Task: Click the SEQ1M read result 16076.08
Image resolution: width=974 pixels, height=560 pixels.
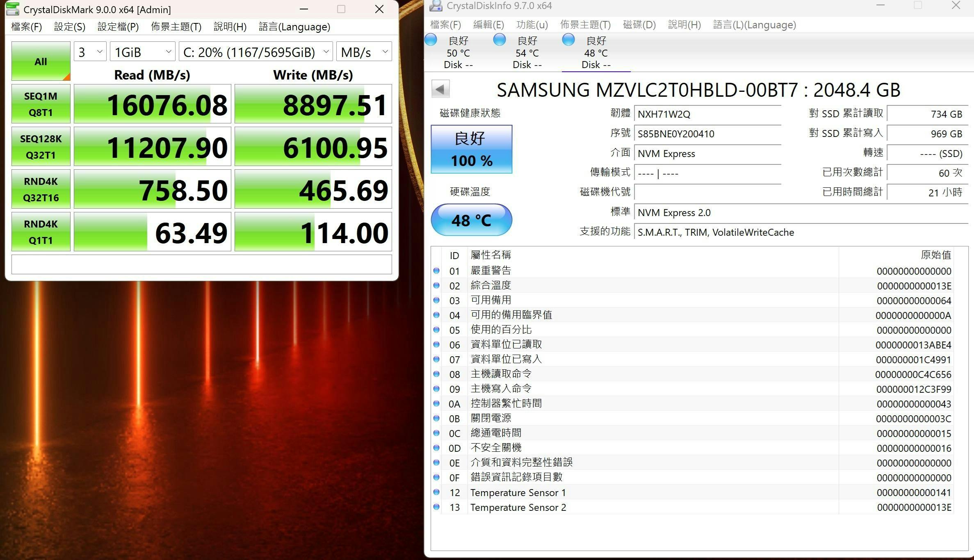Action: 152,104
